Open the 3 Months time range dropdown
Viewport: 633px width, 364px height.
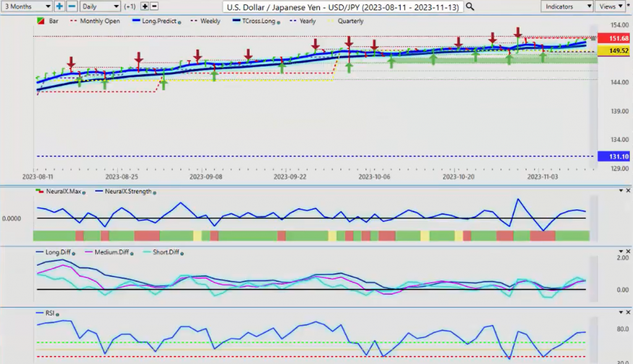27,6
